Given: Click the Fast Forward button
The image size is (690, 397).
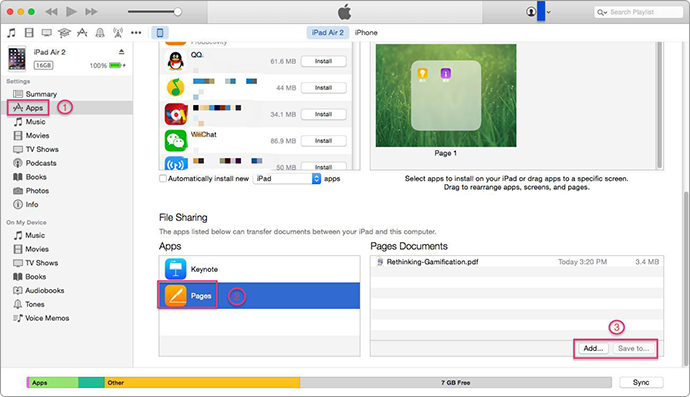Looking at the screenshot, I should [91, 12].
